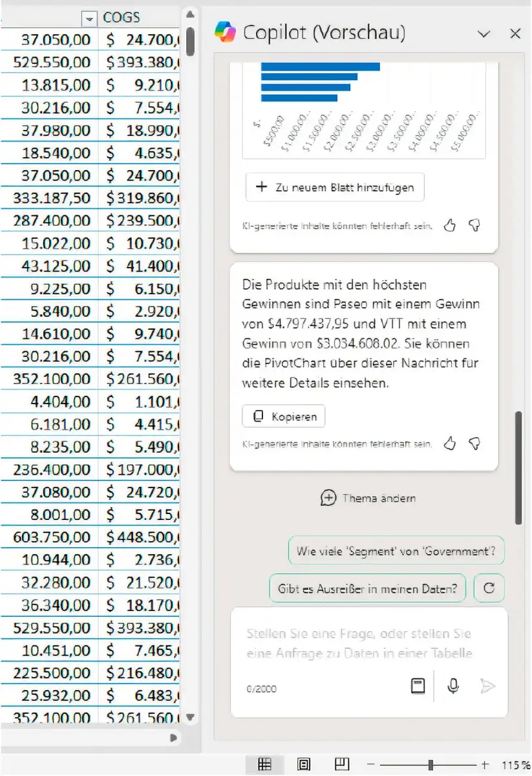This screenshot has width=532, height=776.
Task: Switch to Page Layout view in status bar
Action: click(x=304, y=765)
